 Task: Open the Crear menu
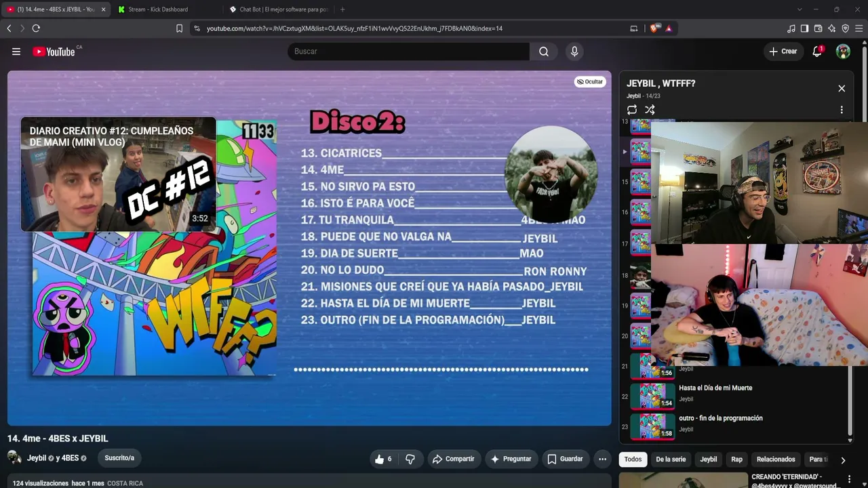coord(783,52)
